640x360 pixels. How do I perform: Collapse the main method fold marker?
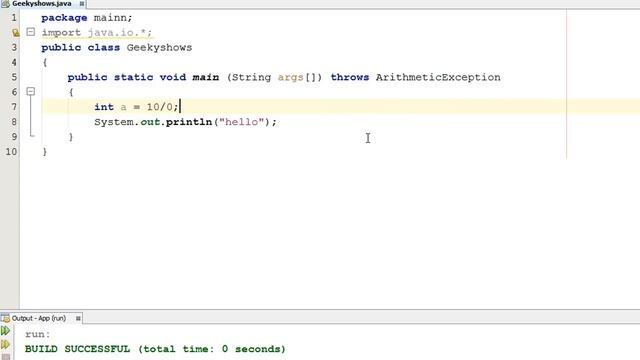click(x=31, y=91)
